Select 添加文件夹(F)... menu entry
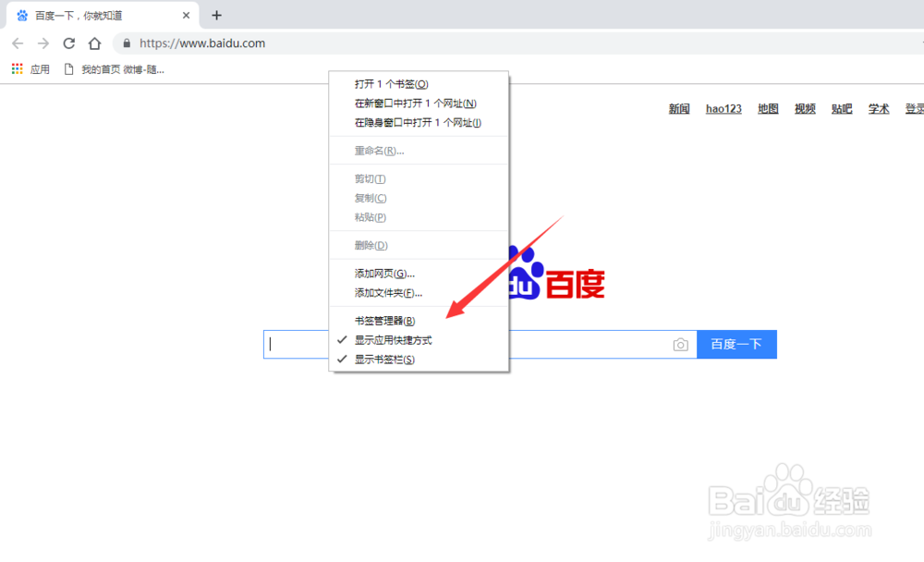 pyautogui.click(x=419, y=293)
